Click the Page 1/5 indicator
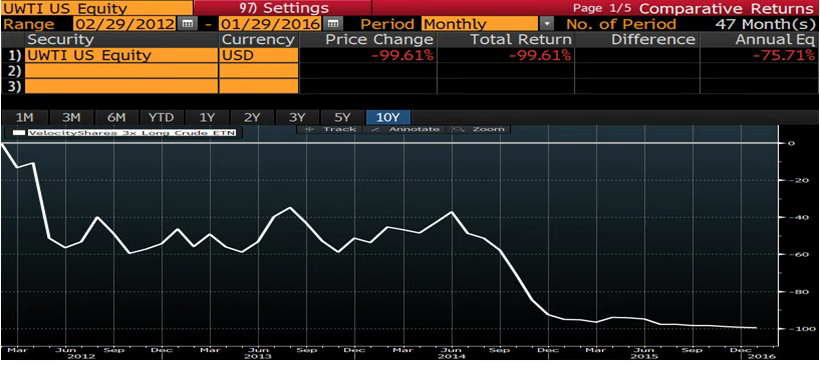The height and width of the screenshot is (365, 820). pos(603,8)
